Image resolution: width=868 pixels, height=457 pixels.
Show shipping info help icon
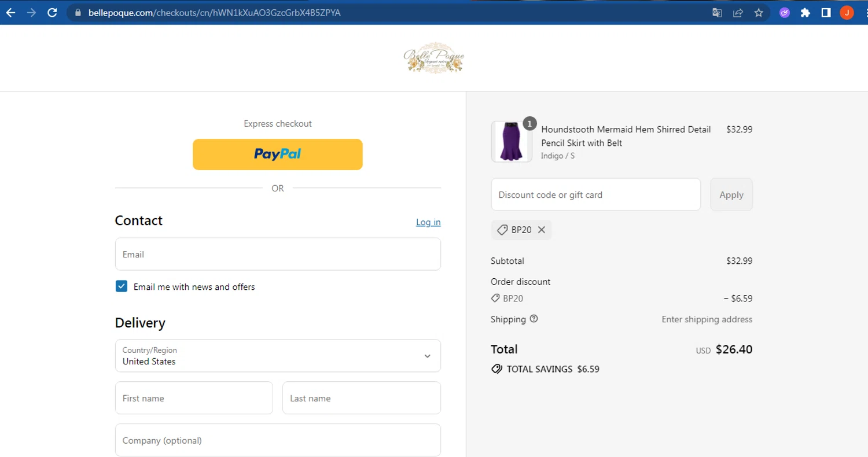(534, 319)
